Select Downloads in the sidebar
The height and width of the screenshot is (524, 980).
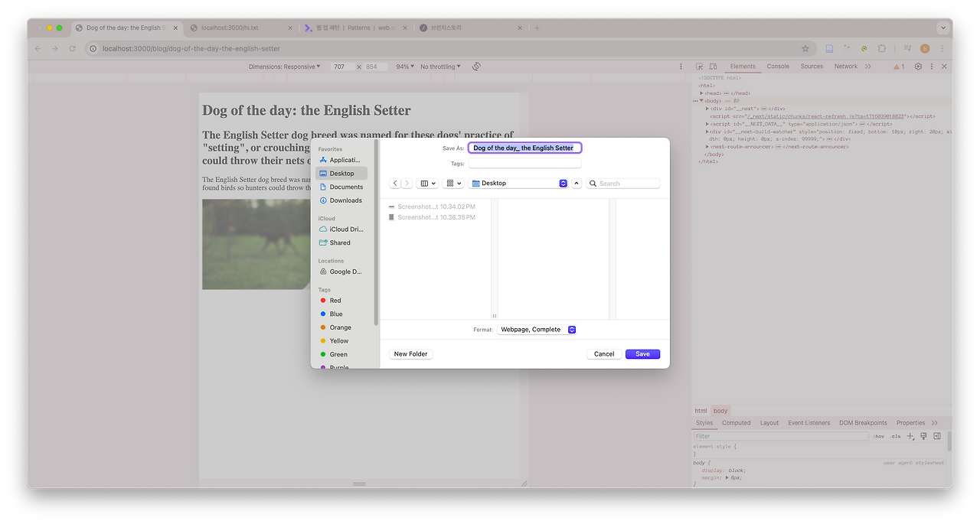(x=341, y=200)
